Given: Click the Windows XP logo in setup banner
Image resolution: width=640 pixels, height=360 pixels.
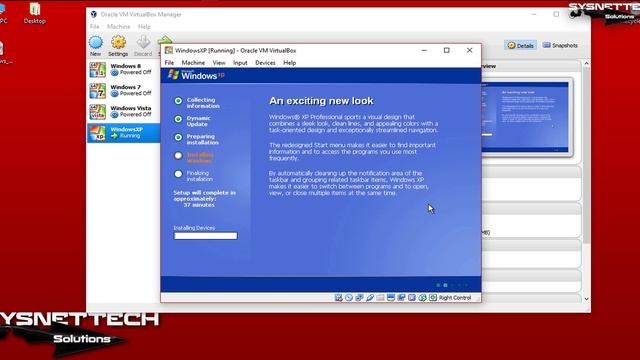Looking at the screenshot, I should coord(197,75).
